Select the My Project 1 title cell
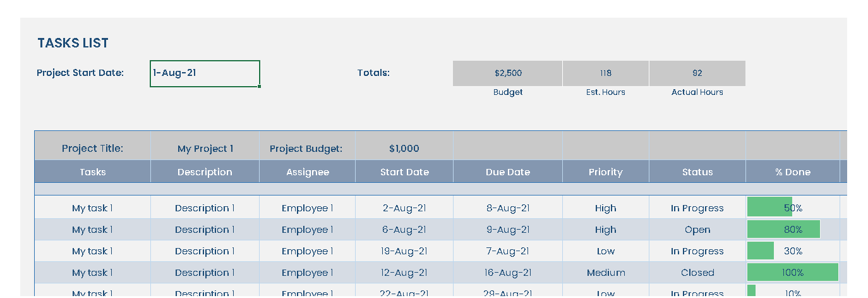Image resolution: width=868 pixels, height=298 pixels. [x=205, y=149]
